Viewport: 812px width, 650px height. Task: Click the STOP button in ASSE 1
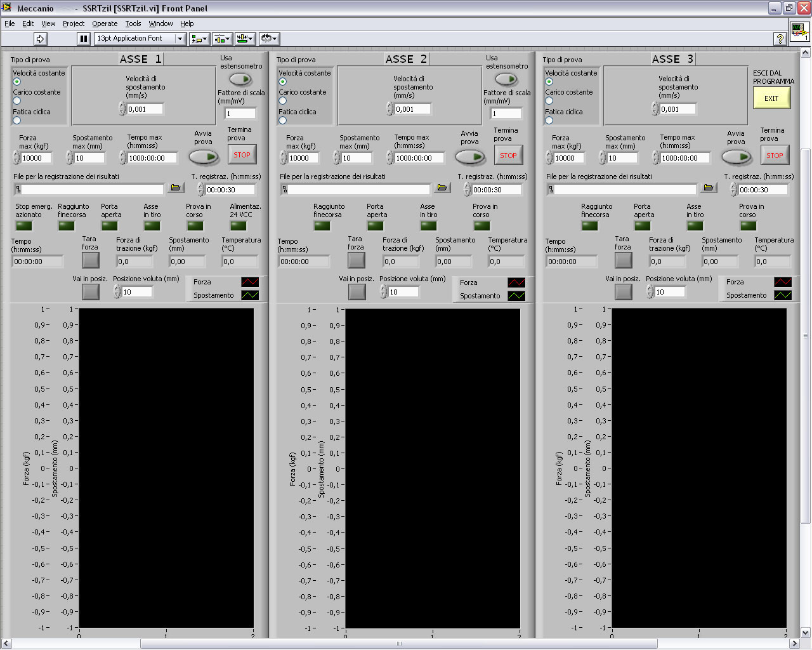point(242,155)
